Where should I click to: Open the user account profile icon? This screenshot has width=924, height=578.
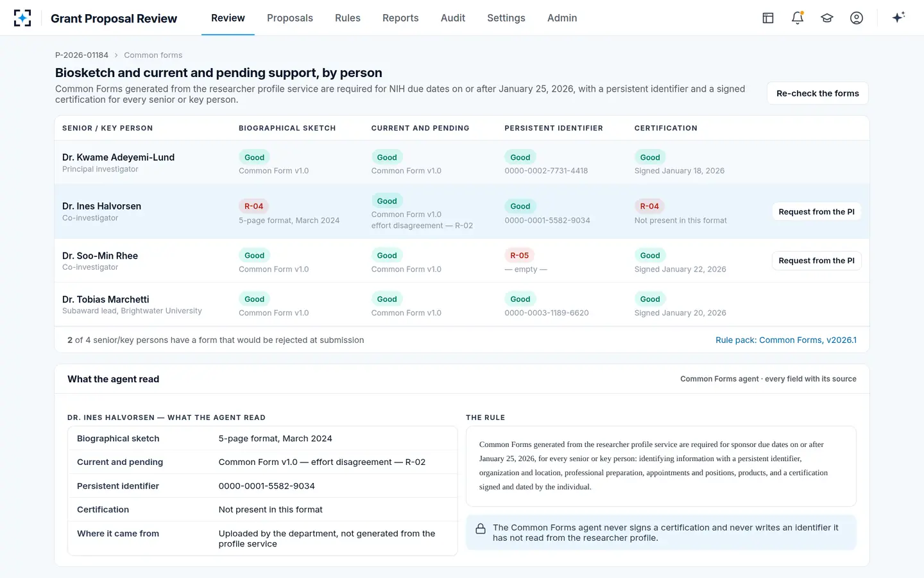click(x=857, y=18)
